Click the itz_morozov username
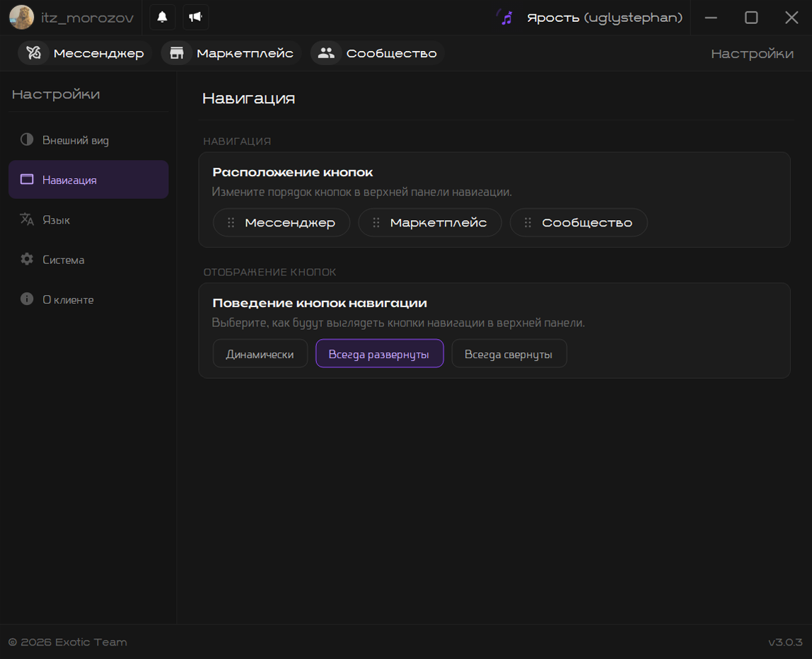 coord(88,18)
